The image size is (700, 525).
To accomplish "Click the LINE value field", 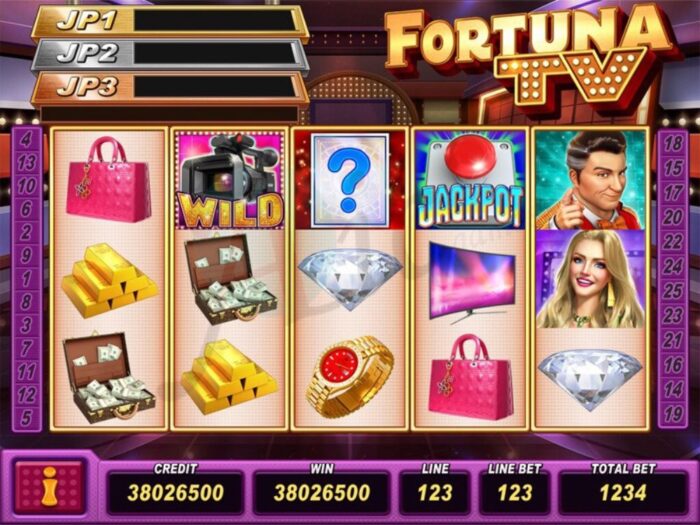I will (x=435, y=493).
